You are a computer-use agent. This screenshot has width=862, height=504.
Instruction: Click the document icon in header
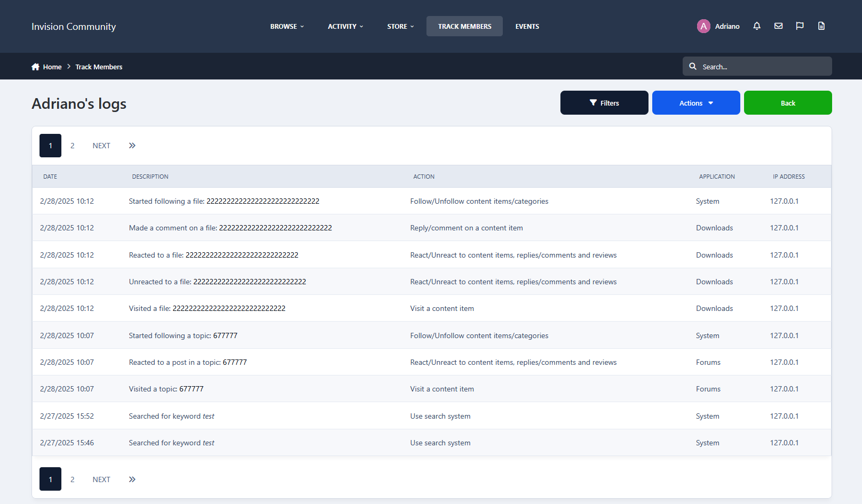[821, 26]
